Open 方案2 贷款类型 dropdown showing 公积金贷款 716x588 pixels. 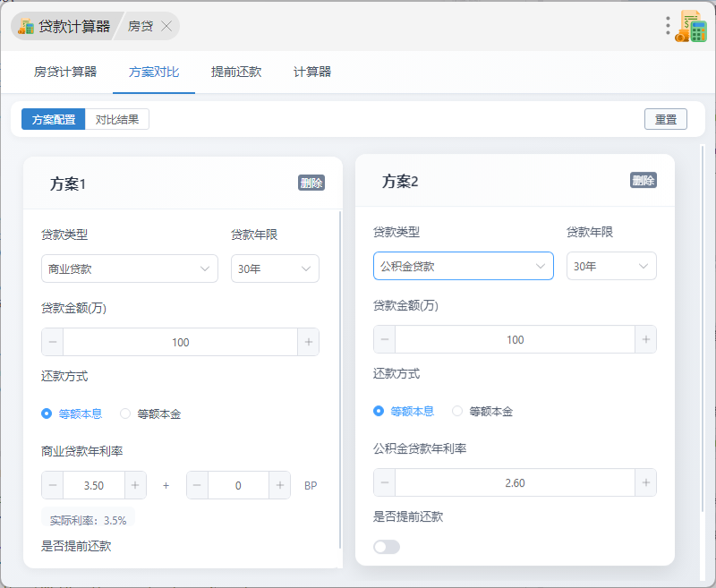[463, 266]
